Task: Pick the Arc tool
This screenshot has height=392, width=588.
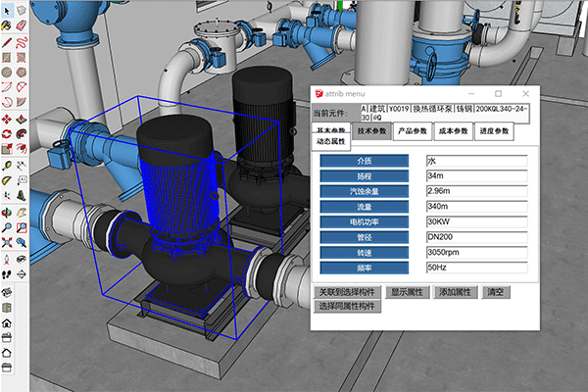Action: click(x=7, y=87)
